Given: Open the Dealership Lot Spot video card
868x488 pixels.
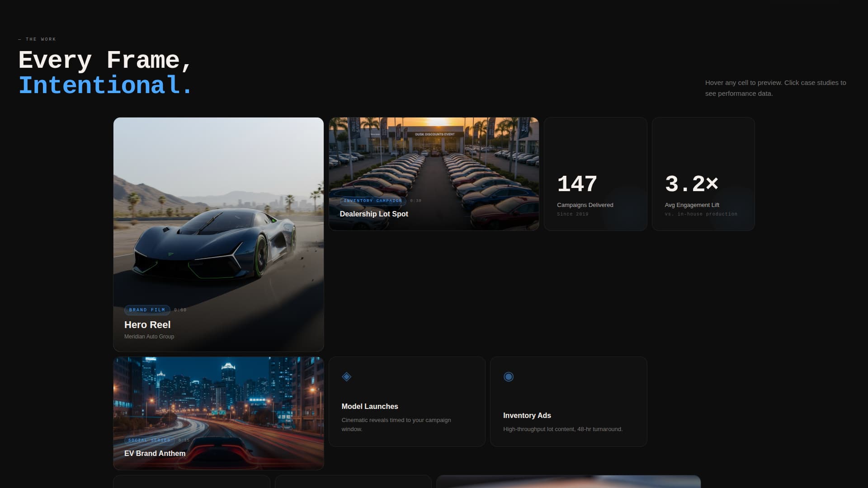Looking at the screenshot, I should click(434, 174).
